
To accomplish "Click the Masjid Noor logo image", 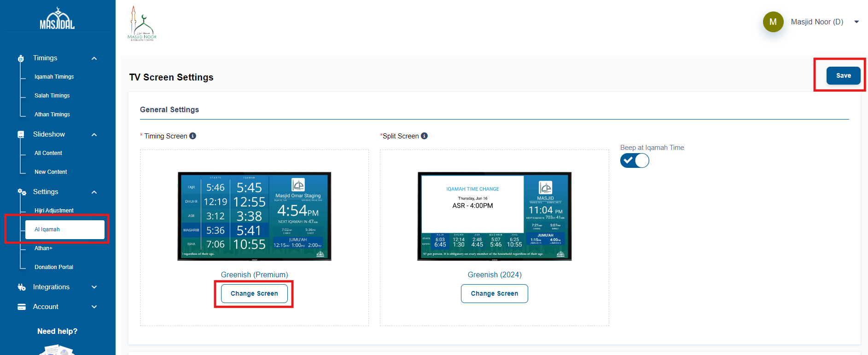I will [142, 24].
